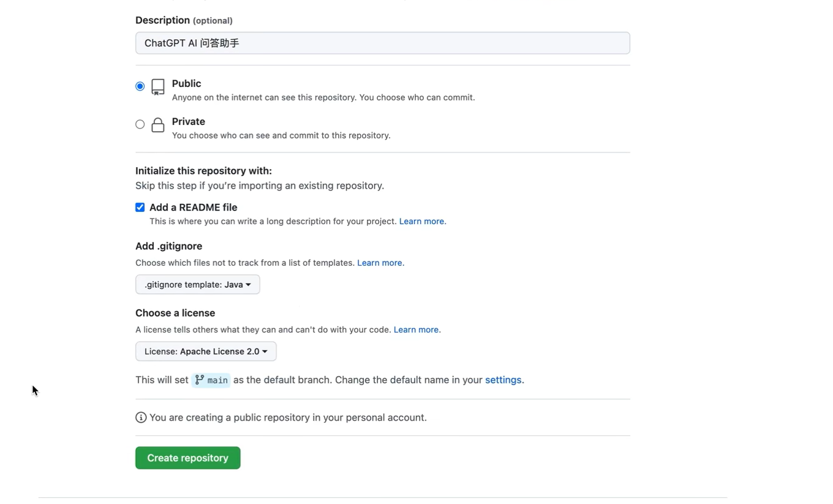
Task: Open the License Apache License 2.0 dropdown
Action: click(x=206, y=351)
